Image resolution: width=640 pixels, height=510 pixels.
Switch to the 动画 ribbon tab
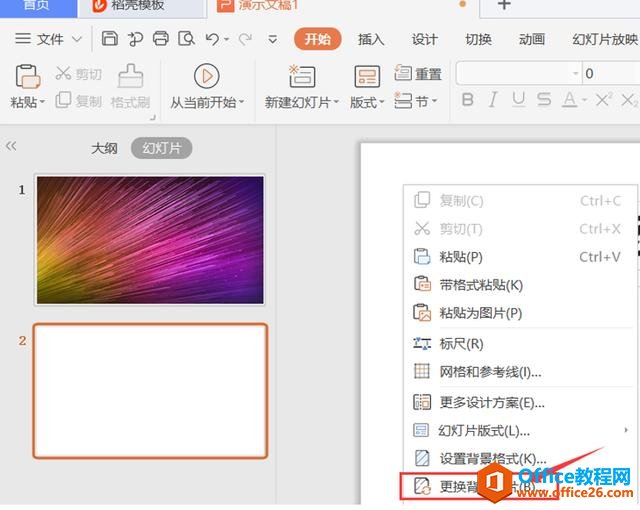pyautogui.click(x=532, y=39)
